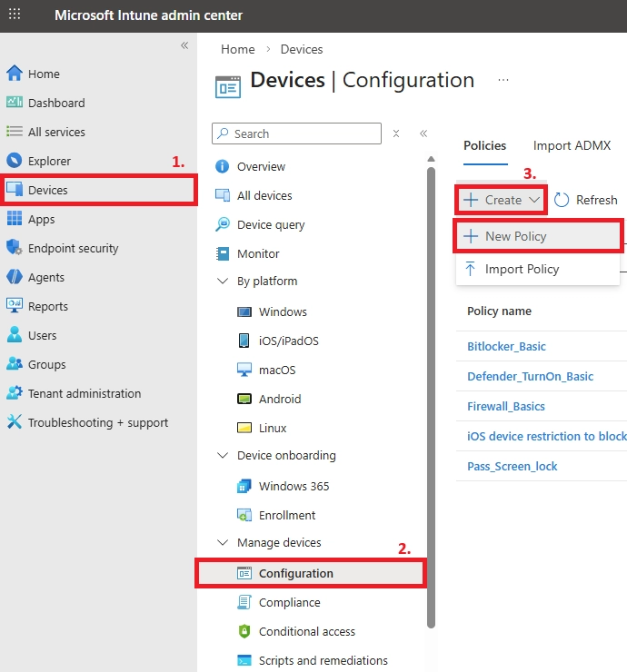
Task: Click the Users person icon
Action: pyautogui.click(x=15, y=335)
